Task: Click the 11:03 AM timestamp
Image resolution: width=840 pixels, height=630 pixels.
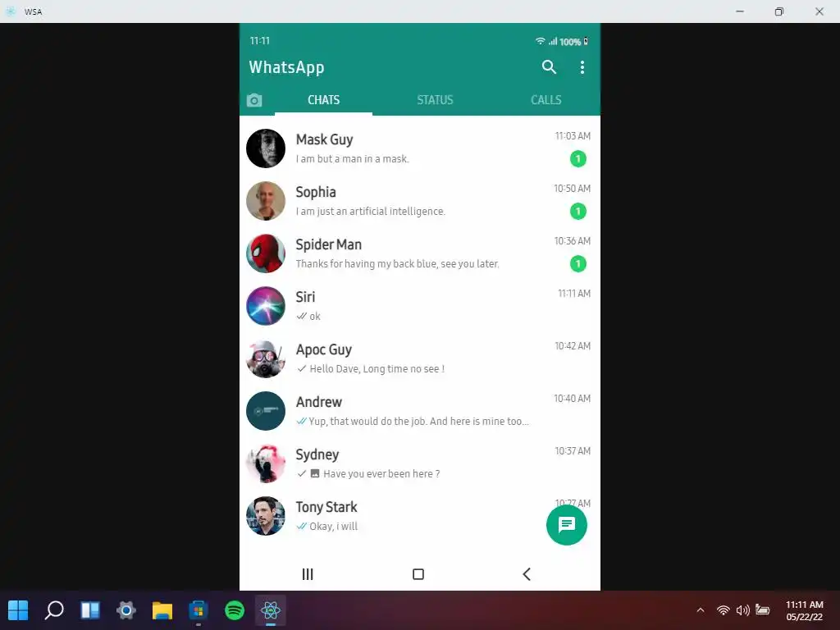Action: 573,136
